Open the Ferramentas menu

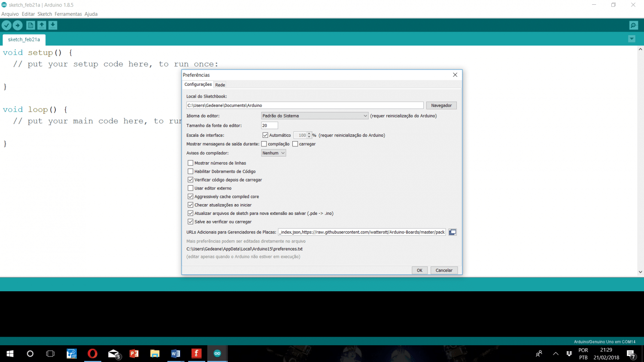[x=68, y=14]
